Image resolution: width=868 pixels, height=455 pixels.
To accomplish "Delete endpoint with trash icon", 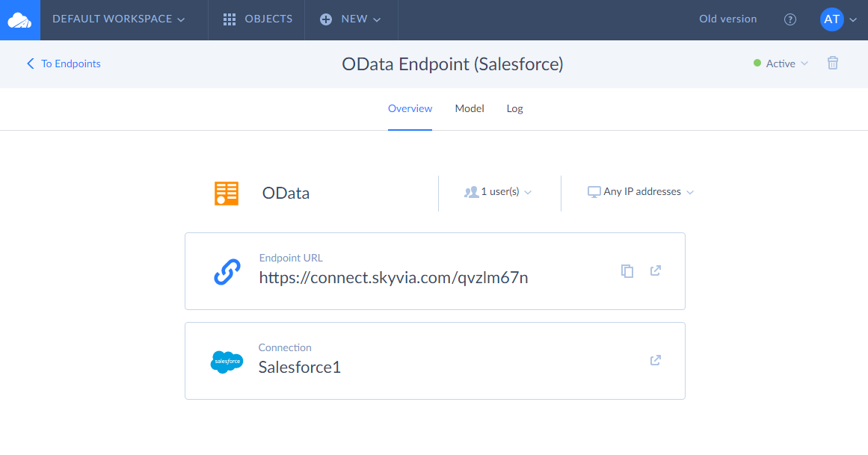I will [833, 63].
